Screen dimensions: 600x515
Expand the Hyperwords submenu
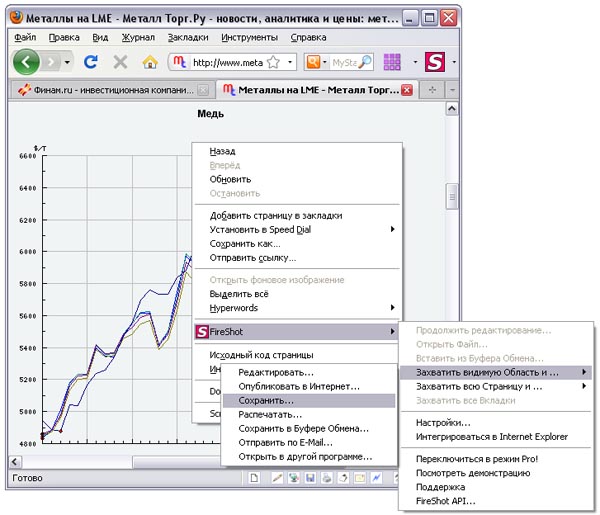393,308
